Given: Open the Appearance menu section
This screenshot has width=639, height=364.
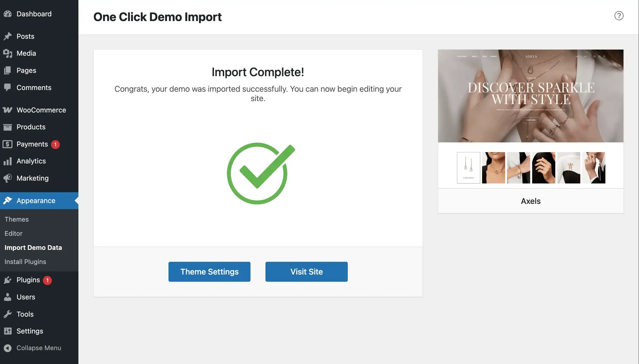Looking at the screenshot, I should coord(36,201).
